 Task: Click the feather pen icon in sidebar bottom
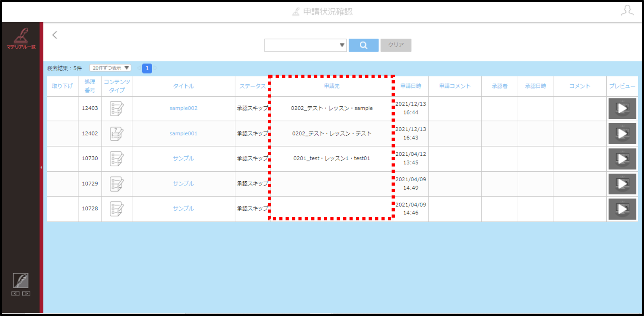(21, 280)
